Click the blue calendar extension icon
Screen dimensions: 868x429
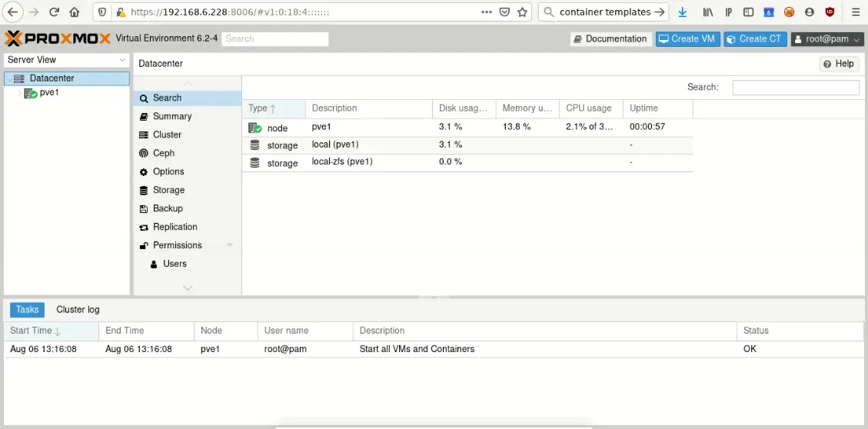pos(769,12)
